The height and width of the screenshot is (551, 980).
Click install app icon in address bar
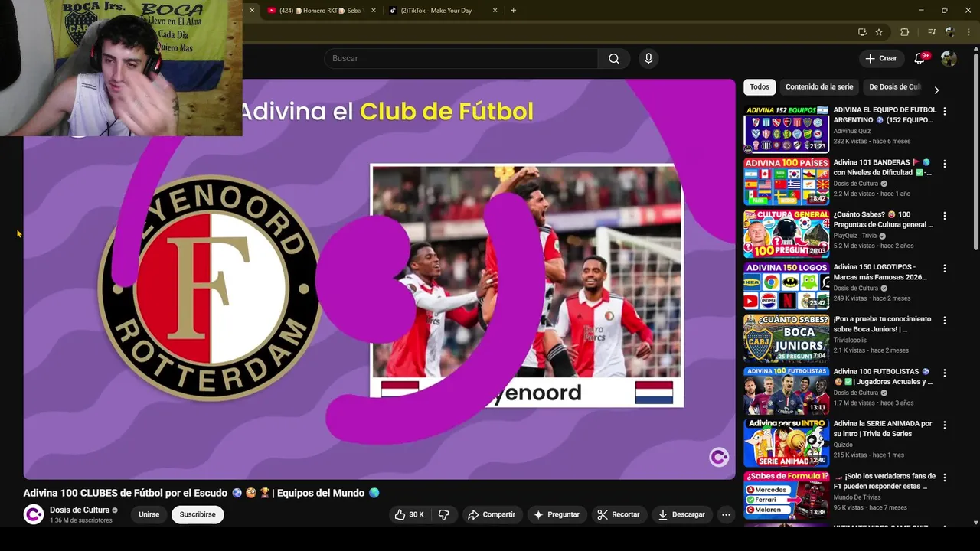click(x=862, y=32)
